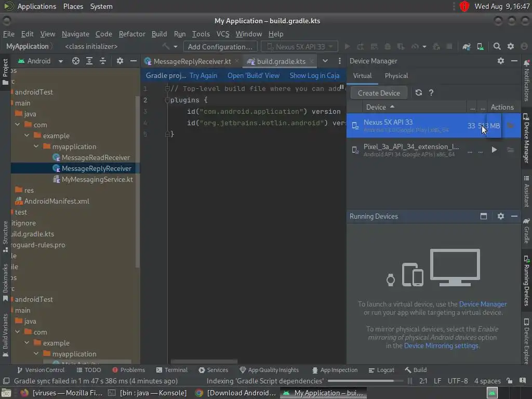Image resolution: width=532 pixels, height=399 pixels.
Task: Switch to Konsole window in taskbar
Action: [x=148, y=393]
